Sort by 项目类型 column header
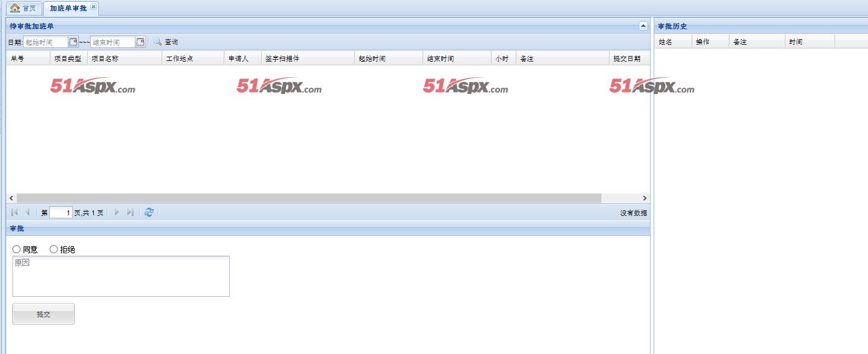This screenshot has height=354, width=868. click(68, 58)
